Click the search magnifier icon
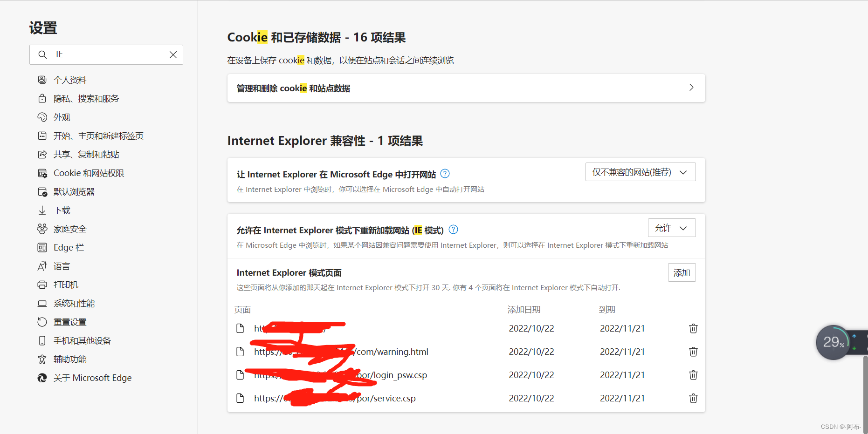 42,54
